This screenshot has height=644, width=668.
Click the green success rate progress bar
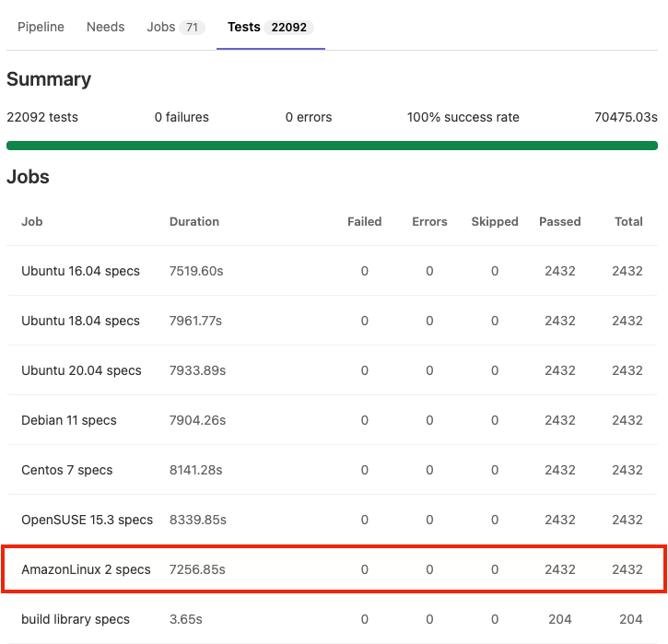pos(332,146)
